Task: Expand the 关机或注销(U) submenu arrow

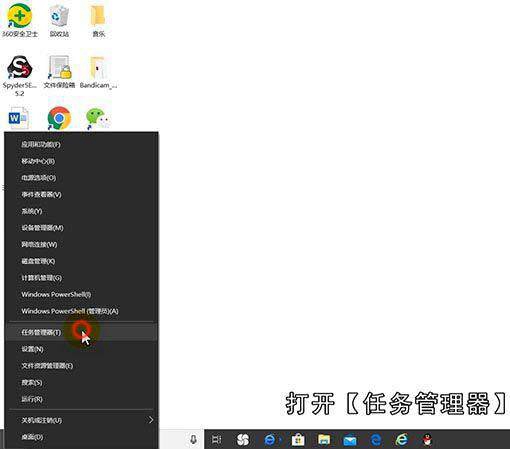Action: [x=151, y=420]
